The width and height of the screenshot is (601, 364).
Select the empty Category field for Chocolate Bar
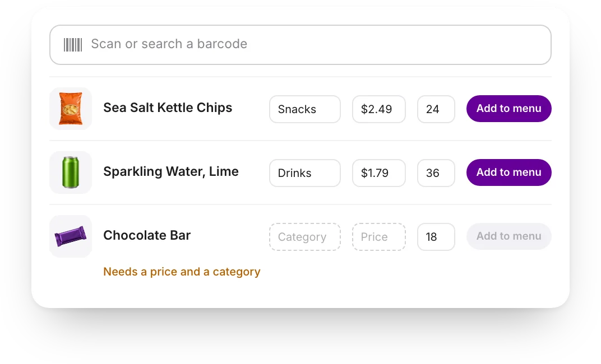tap(305, 237)
